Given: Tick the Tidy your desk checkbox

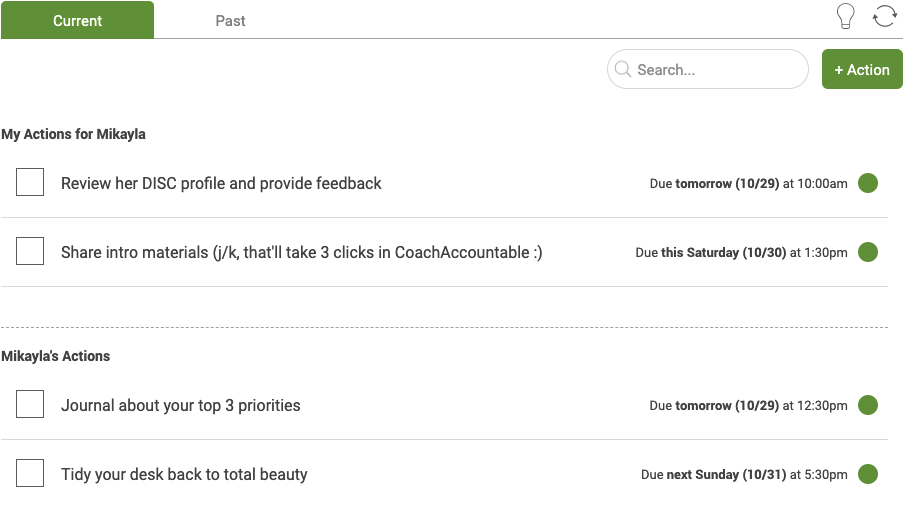Looking at the screenshot, I should pyautogui.click(x=30, y=473).
